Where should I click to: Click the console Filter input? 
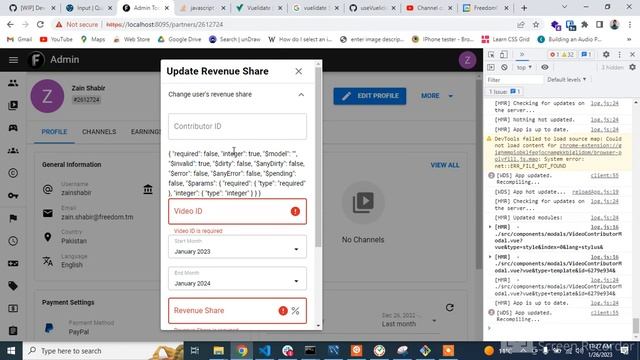[x=515, y=80]
